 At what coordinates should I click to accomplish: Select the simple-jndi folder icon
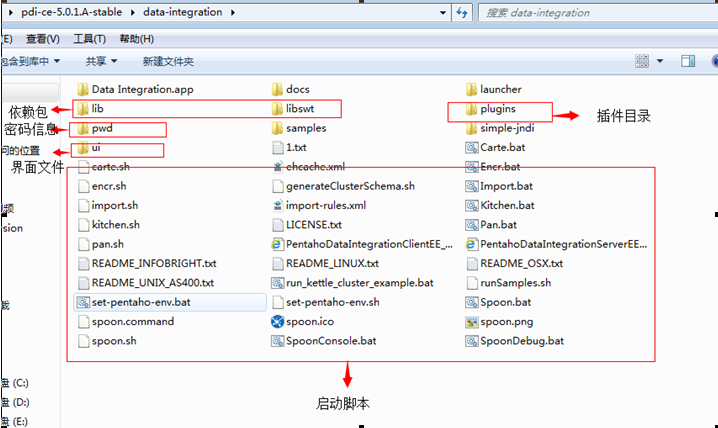pos(471,128)
